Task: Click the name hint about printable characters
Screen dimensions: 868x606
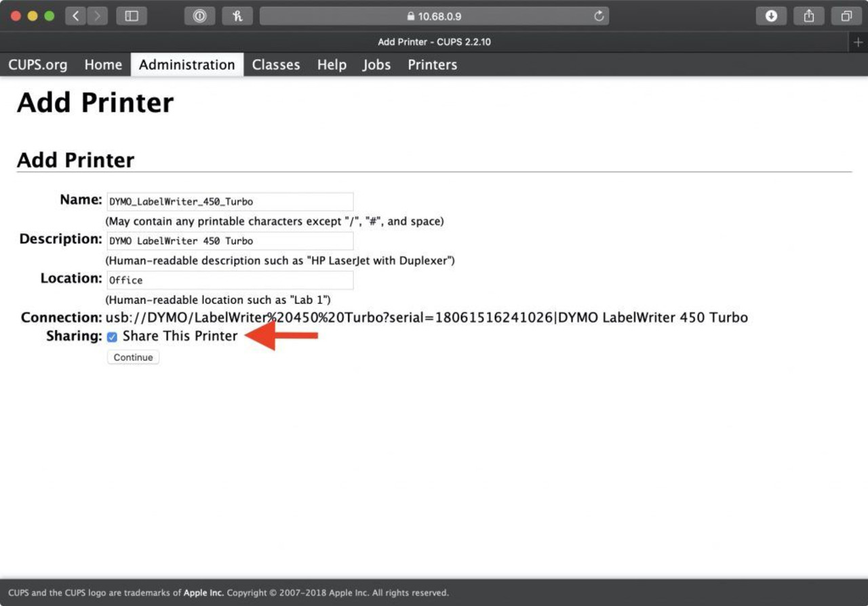Action: click(275, 221)
